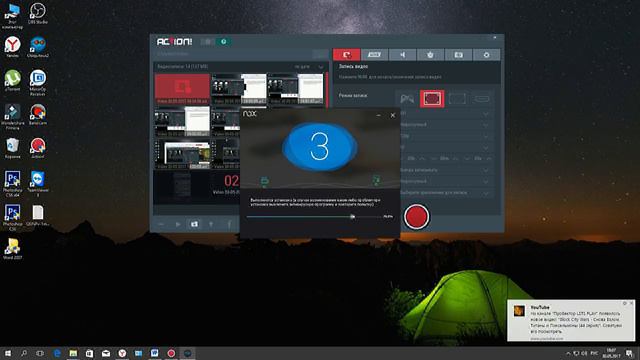Open the YouTube notification toast
This screenshot has height=360, width=640.
pos(571,320)
